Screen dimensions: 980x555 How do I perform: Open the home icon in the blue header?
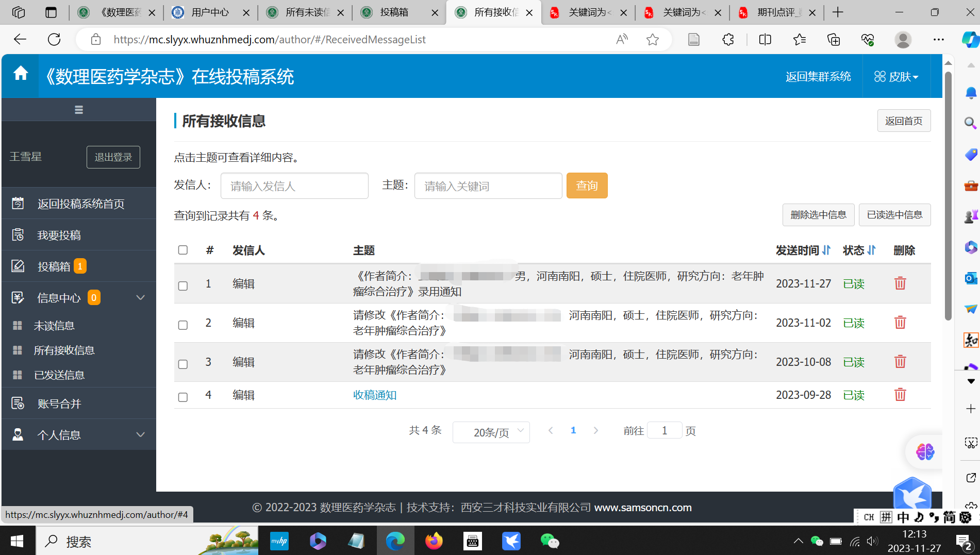[x=21, y=73]
